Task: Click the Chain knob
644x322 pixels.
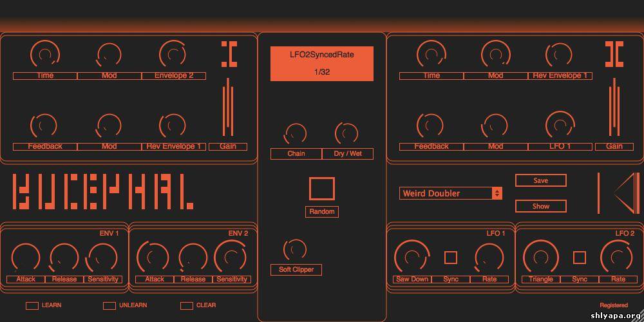Action: (x=296, y=133)
